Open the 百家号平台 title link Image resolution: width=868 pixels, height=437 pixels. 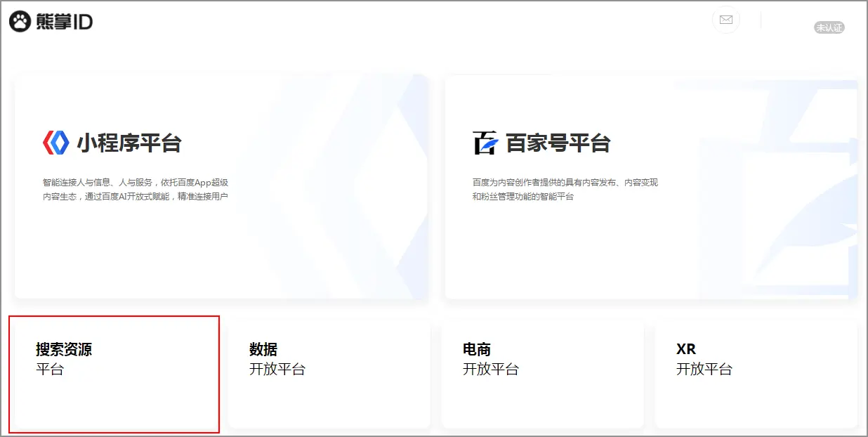pos(558,143)
